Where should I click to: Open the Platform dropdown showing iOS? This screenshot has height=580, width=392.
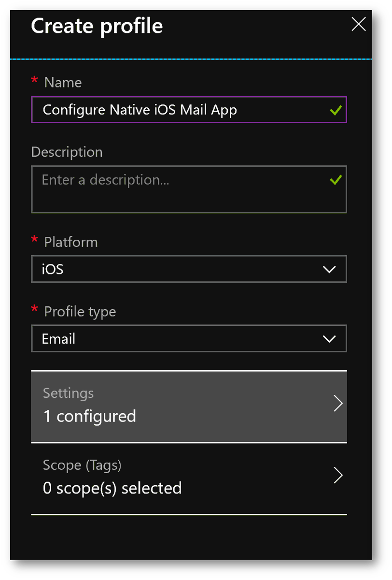pos(188,269)
